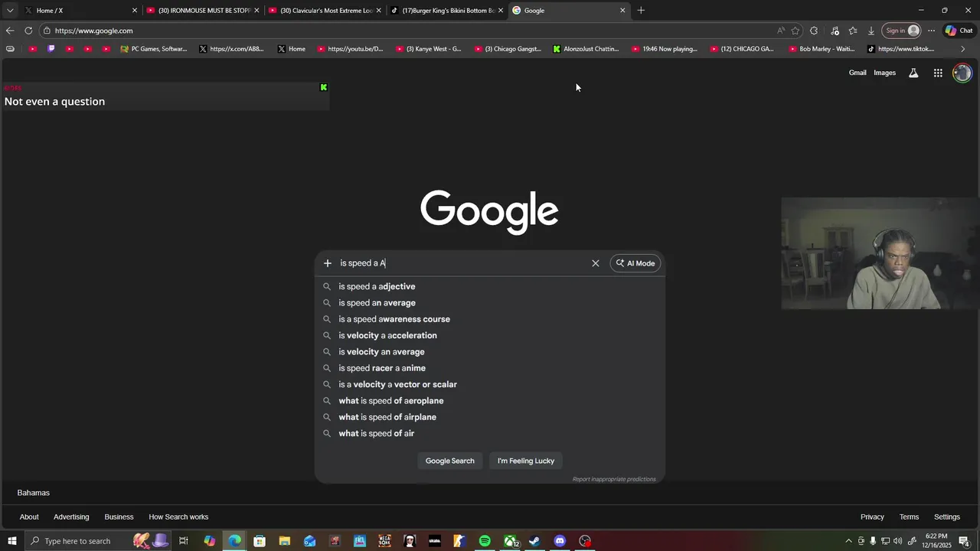Viewport: 980px width, 551px height.
Task: Refresh the current page
Action: click(x=28, y=31)
